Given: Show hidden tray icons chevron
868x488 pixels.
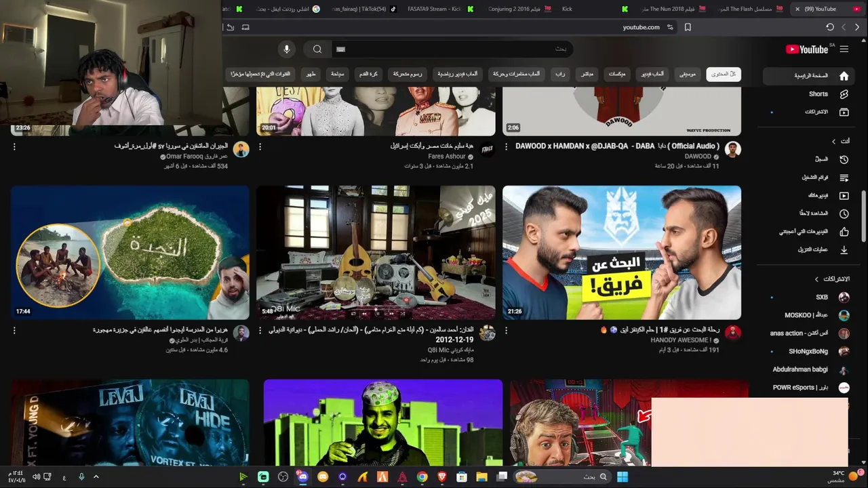Looking at the screenshot, I should (x=96, y=477).
